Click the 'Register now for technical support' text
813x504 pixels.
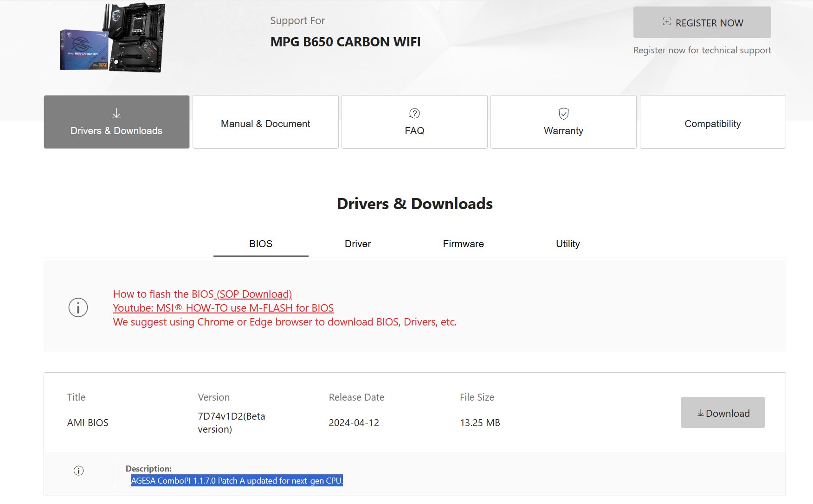[x=702, y=50]
